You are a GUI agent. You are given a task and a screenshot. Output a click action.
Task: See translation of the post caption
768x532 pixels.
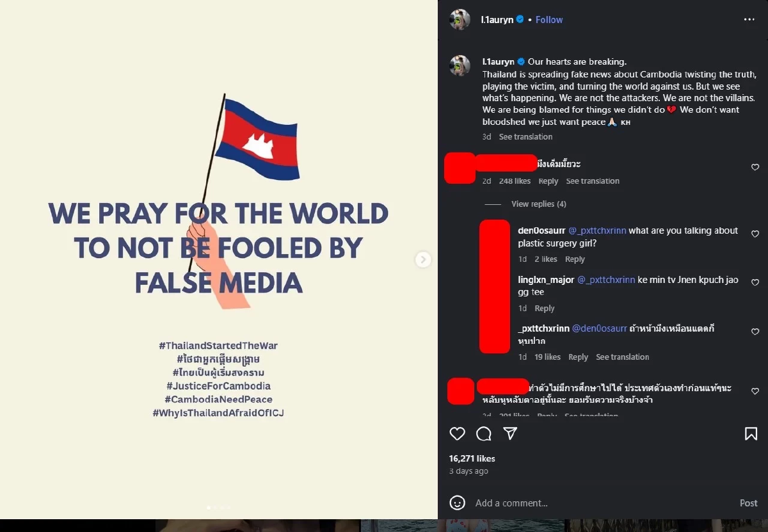click(525, 137)
